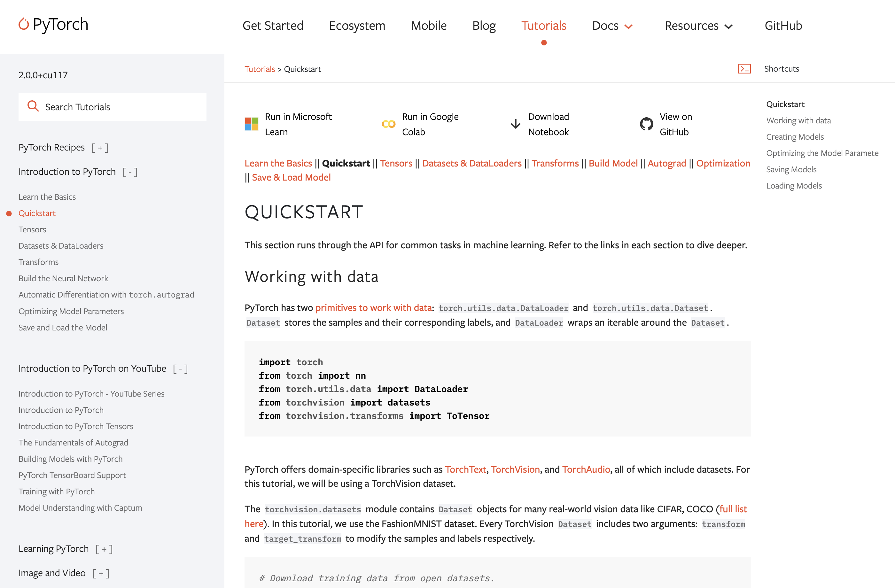Open the TorchVision link in the paragraph

click(515, 469)
